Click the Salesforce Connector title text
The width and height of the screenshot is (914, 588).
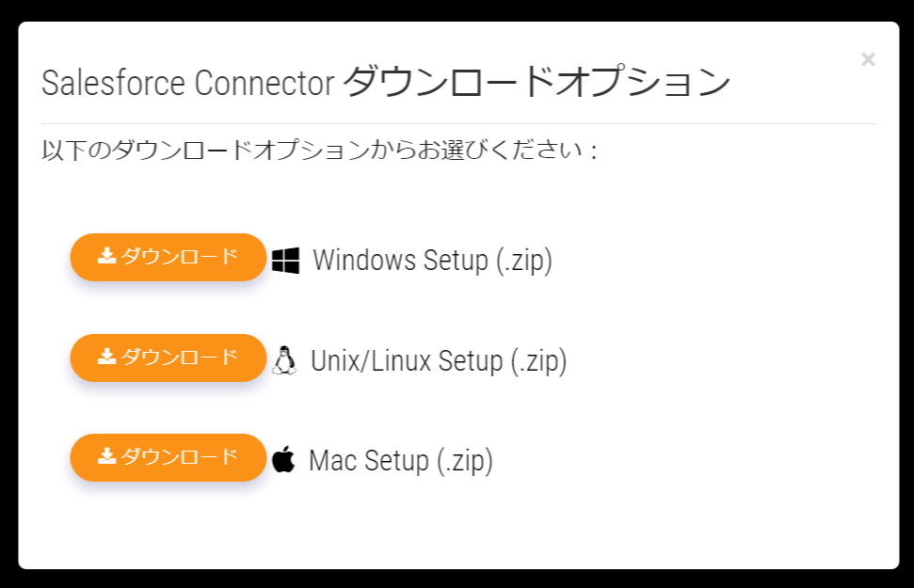187,84
